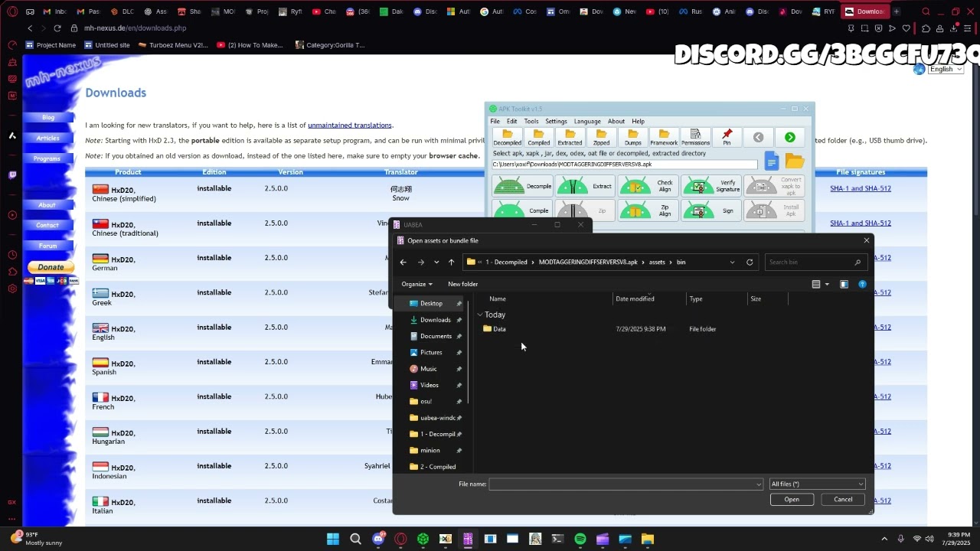Viewport: 980px width, 551px height.
Task: Open the Tools menu in APK Toolkit
Action: click(531, 121)
